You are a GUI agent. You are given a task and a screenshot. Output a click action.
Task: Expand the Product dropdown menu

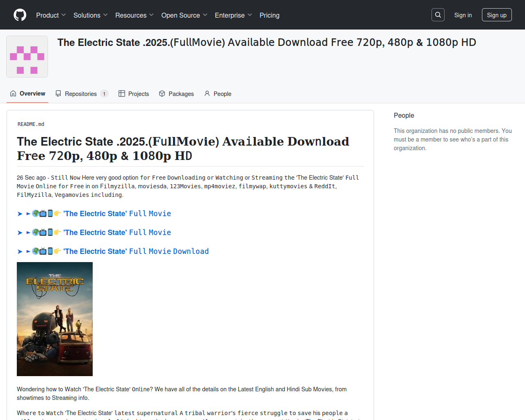(51, 15)
